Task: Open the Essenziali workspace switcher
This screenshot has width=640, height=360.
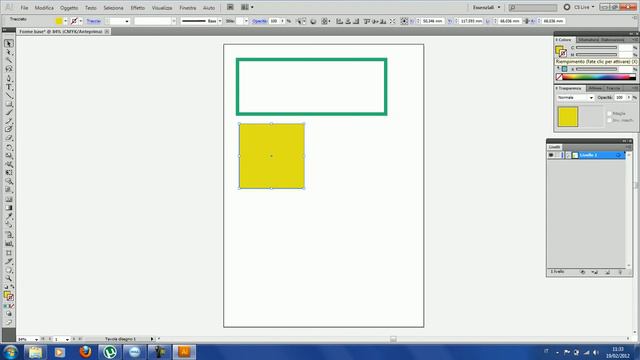Action: pos(486,7)
